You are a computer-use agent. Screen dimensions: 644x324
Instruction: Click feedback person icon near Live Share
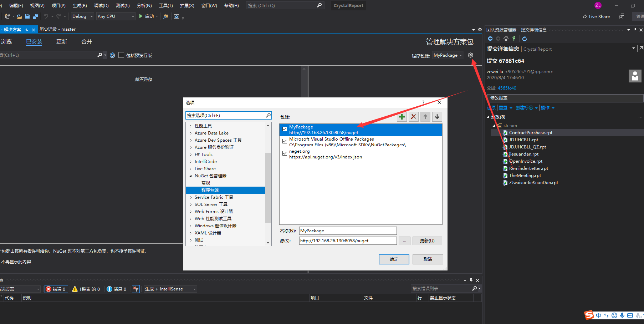coord(622,16)
